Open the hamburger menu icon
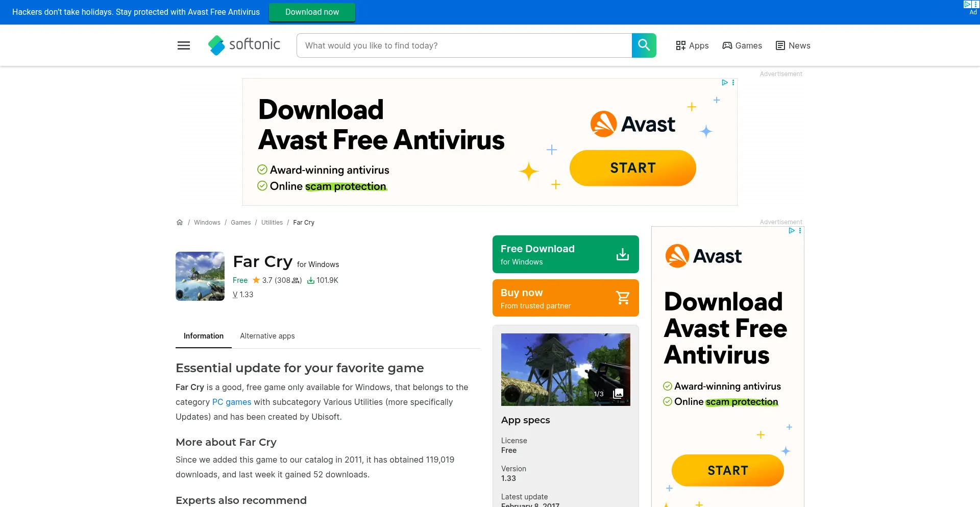The image size is (980, 507). pos(184,45)
